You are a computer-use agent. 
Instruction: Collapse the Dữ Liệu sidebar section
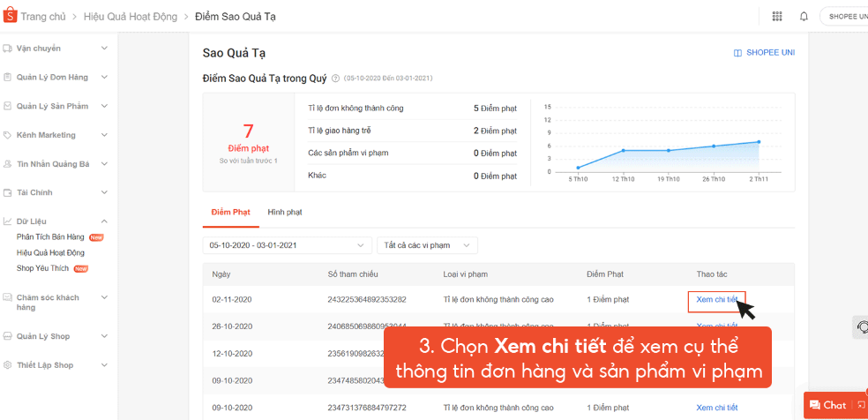(x=104, y=221)
